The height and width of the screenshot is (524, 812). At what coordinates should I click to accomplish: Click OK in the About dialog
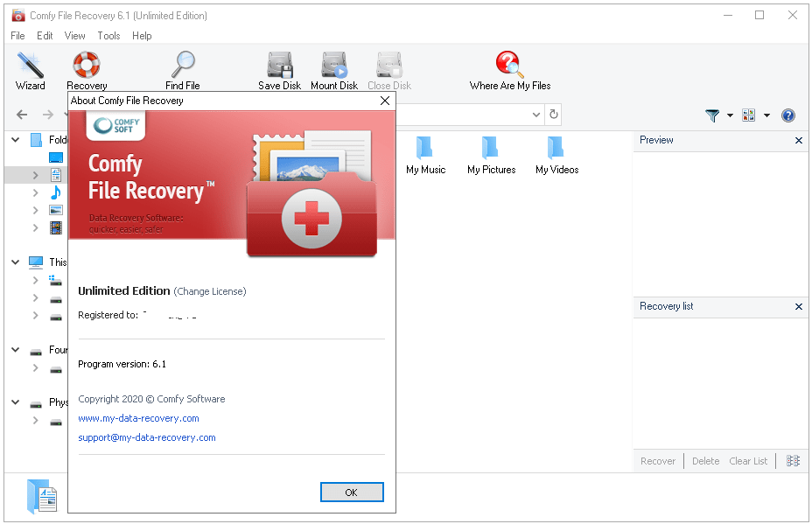[352, 493]
